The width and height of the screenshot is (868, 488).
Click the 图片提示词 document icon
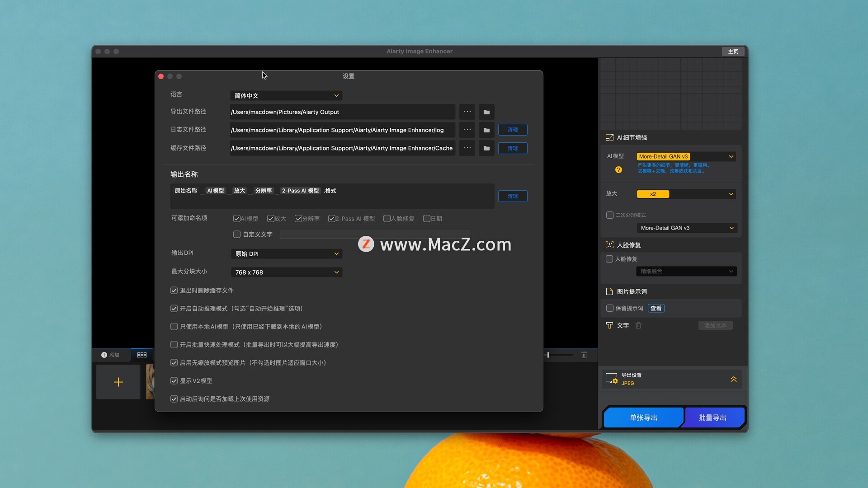[609, 291]
